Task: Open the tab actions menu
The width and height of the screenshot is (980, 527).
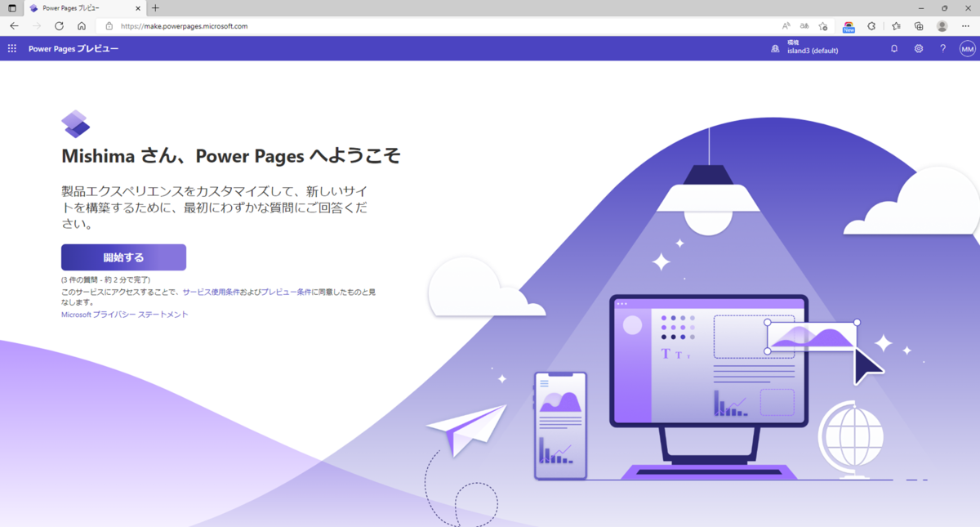Action: click(12, 8)
